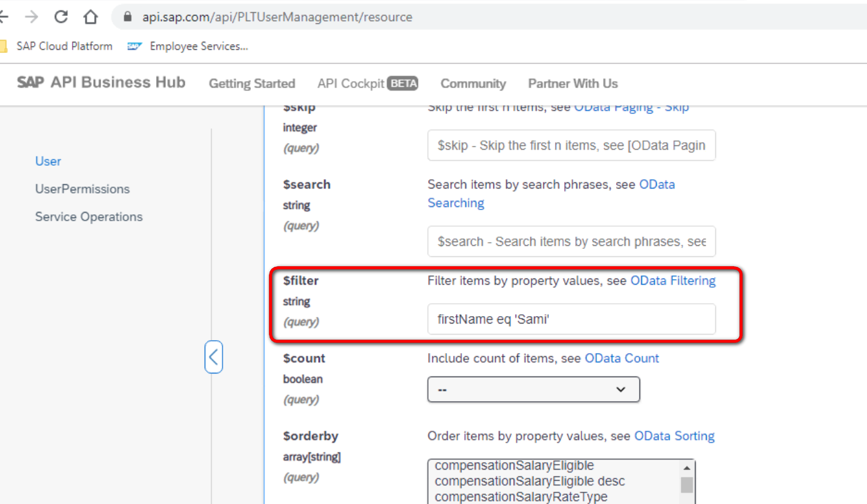The height and width of the screenshot is (504, 867).
Task: Go to Getting Started
Action: pos(252,83)
